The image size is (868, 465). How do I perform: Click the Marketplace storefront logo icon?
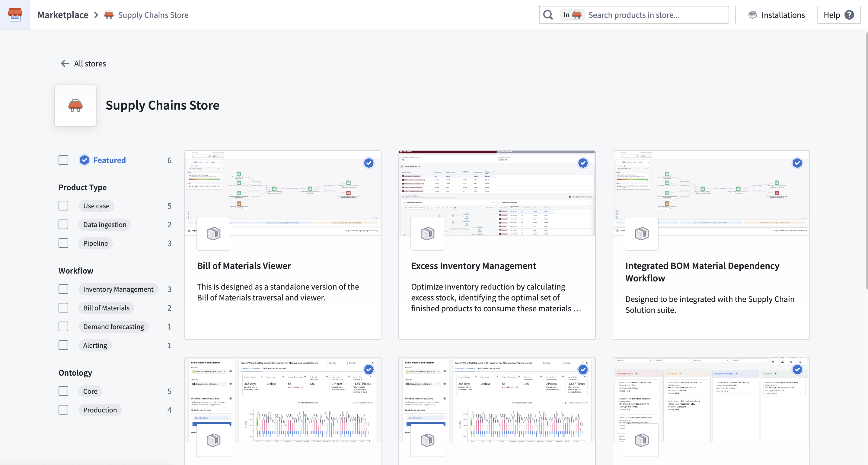click(15, 15)
